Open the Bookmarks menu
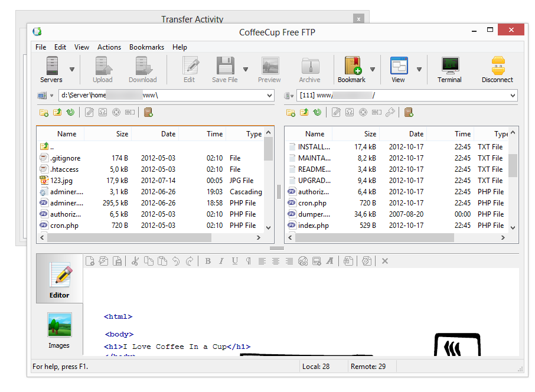535x392 pixels. coord(146,47)
